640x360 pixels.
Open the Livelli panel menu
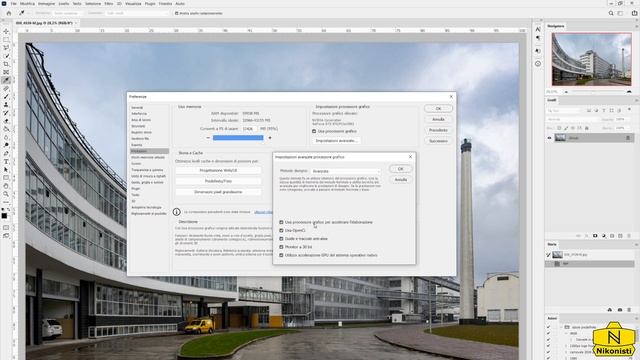click(x=636, y=100)
